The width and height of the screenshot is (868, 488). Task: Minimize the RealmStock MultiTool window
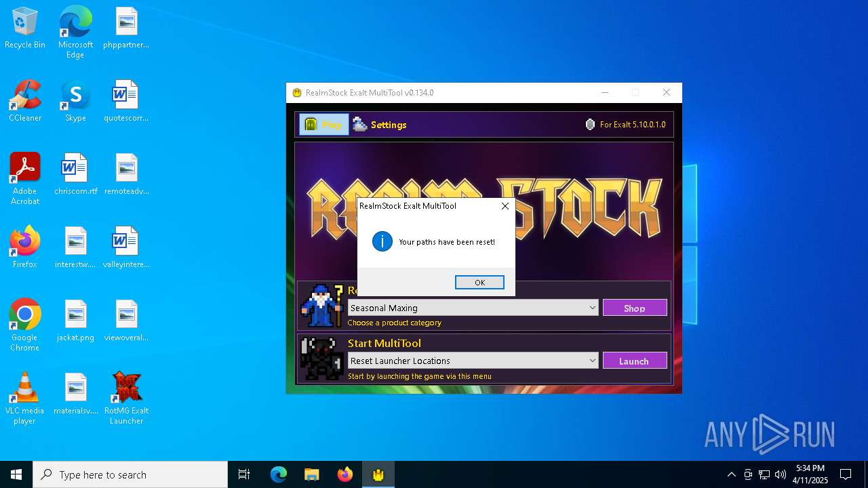[x=605, y=93]
